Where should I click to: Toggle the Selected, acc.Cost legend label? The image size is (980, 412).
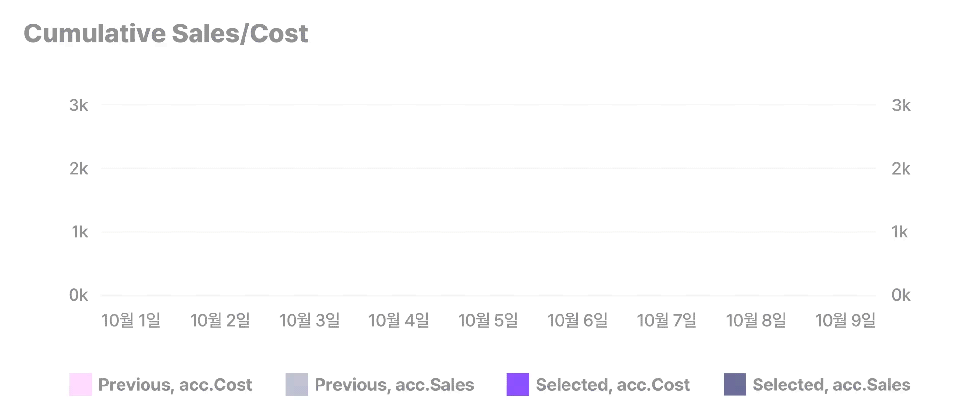click(x=612, y=385)
